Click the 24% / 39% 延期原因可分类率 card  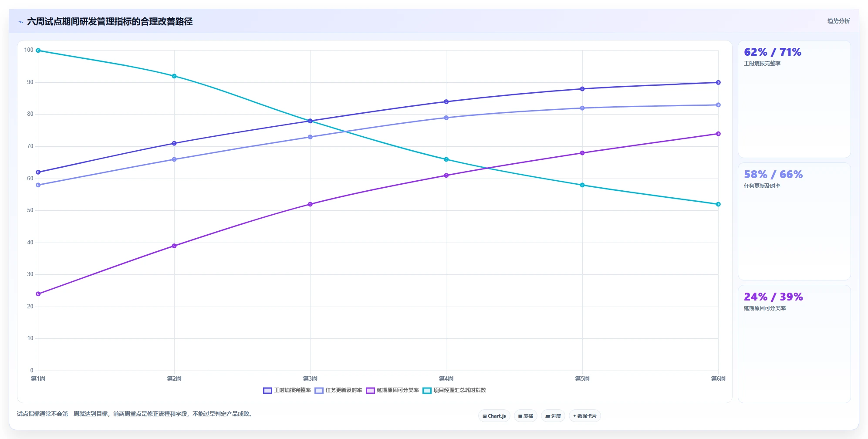pyautogui.click(x=794, y=344)
